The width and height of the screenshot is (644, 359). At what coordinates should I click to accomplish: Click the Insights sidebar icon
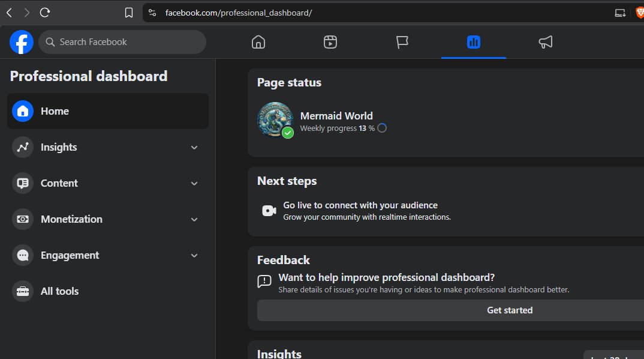tap(23, 147)
